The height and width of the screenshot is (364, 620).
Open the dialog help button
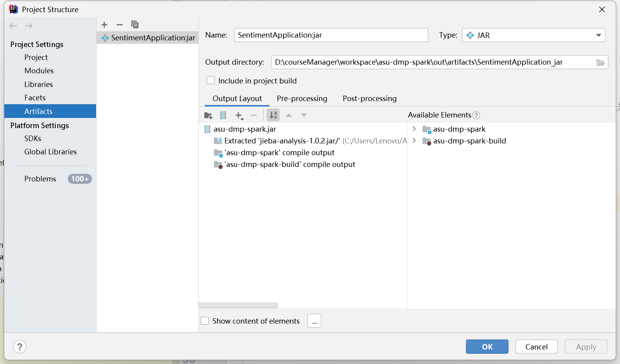(20, 347)
